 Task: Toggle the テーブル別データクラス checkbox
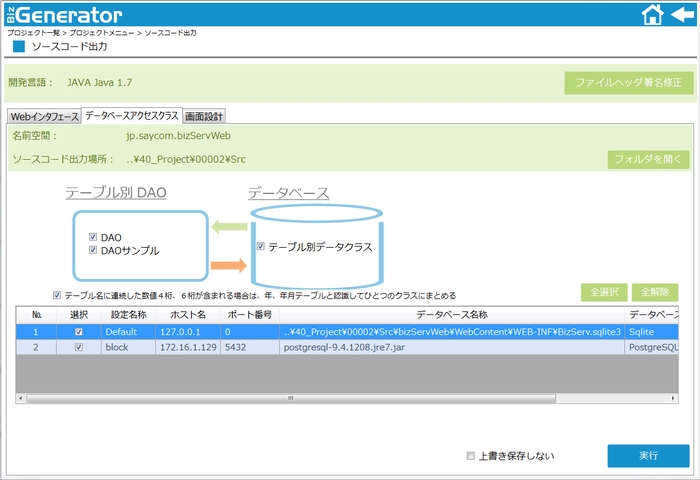[x=261, y=246]
